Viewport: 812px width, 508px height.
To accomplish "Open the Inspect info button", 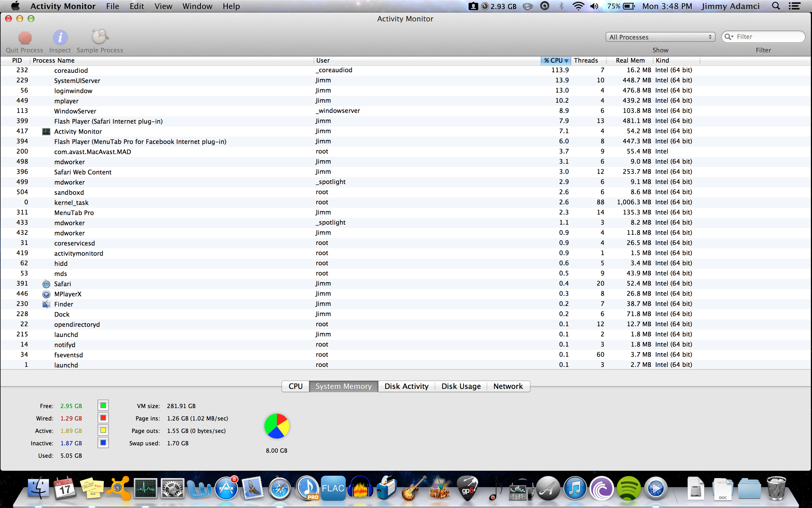I will 60,37.
